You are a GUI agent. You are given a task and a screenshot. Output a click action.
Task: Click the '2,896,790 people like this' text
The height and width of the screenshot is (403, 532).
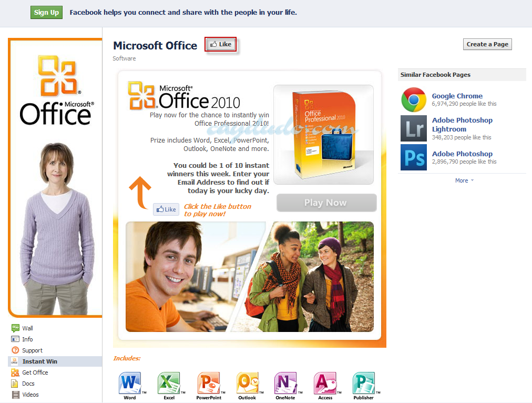click(464, 162)
